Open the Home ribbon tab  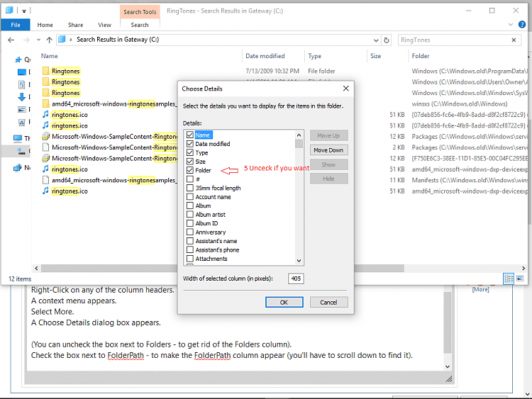pos(45,25)
